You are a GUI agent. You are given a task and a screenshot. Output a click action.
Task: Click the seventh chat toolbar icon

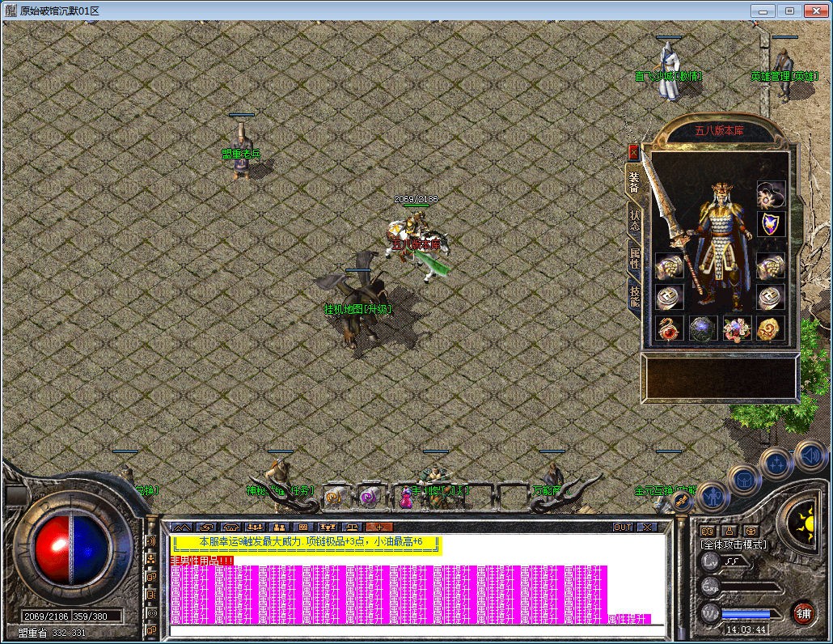pyautogui.click(x=328, y=527)
